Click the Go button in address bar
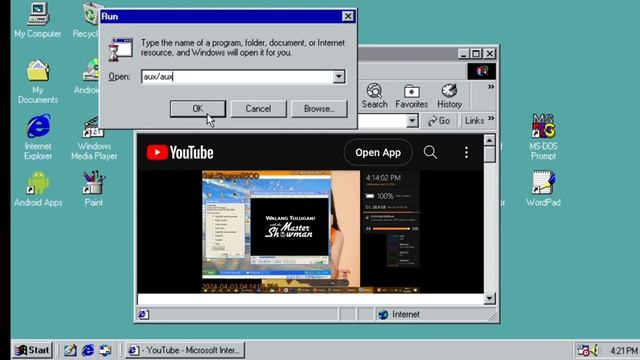Viewport: 640px width, 360px height. pos(439,121)
